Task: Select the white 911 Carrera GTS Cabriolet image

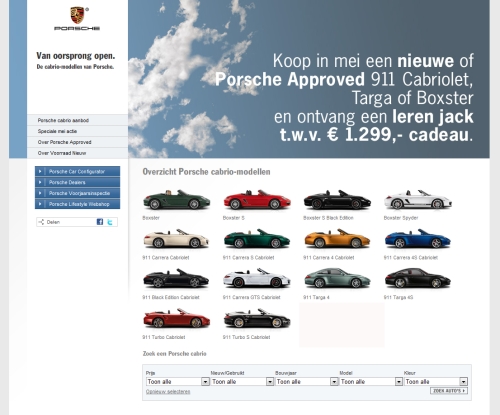Action: pos(257,278)
